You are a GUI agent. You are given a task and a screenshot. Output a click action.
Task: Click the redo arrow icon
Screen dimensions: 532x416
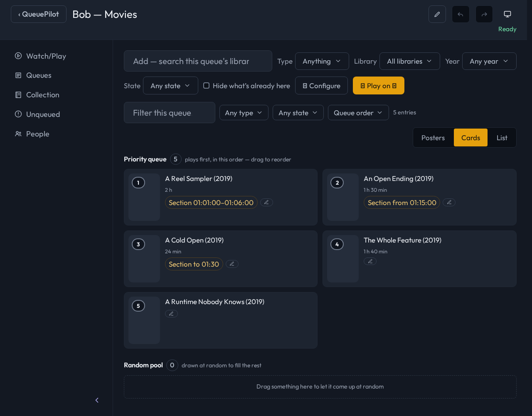pos(484,14)
